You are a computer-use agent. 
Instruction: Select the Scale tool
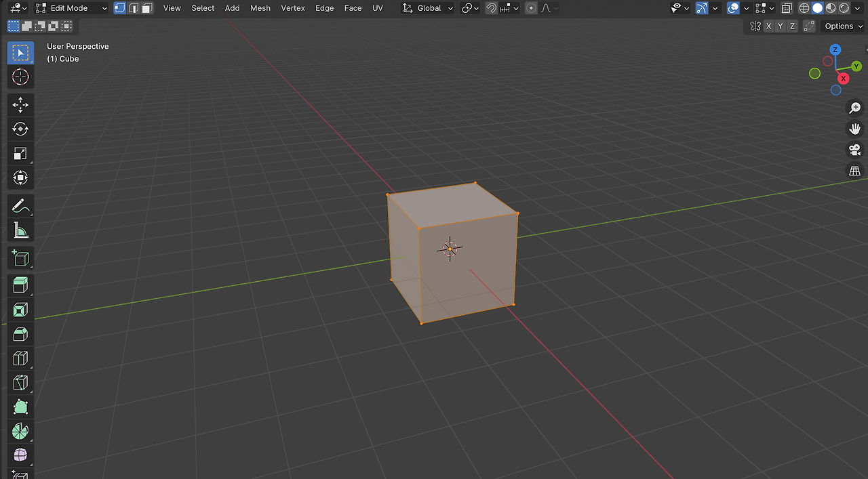click(x=20, y=154)
